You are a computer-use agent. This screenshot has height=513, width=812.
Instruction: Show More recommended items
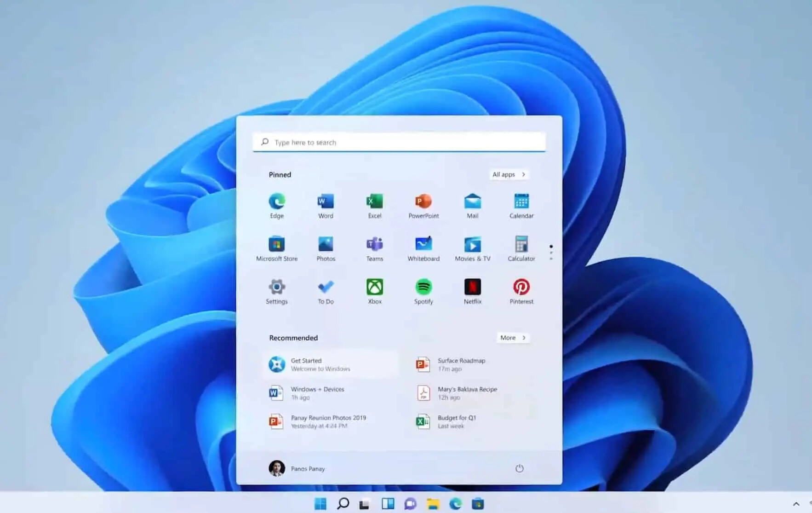[513, 338]
